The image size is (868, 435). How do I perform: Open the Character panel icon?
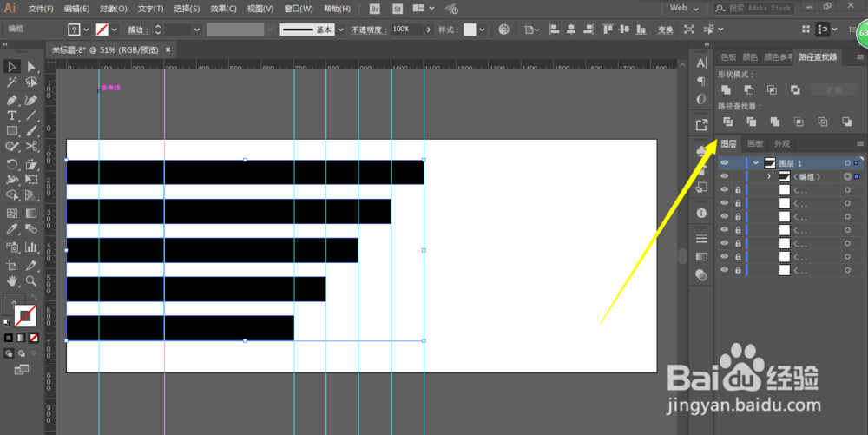(x=701, y=63)
